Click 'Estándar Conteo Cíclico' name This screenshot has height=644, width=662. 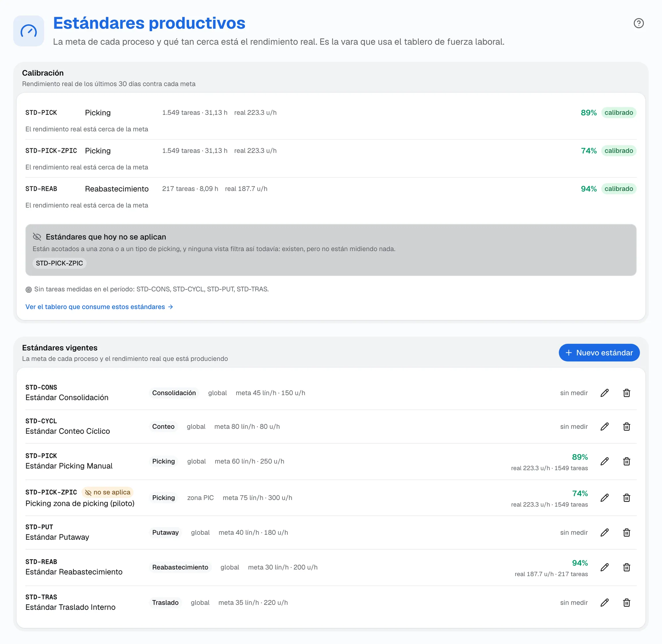(x=68, y=431)
